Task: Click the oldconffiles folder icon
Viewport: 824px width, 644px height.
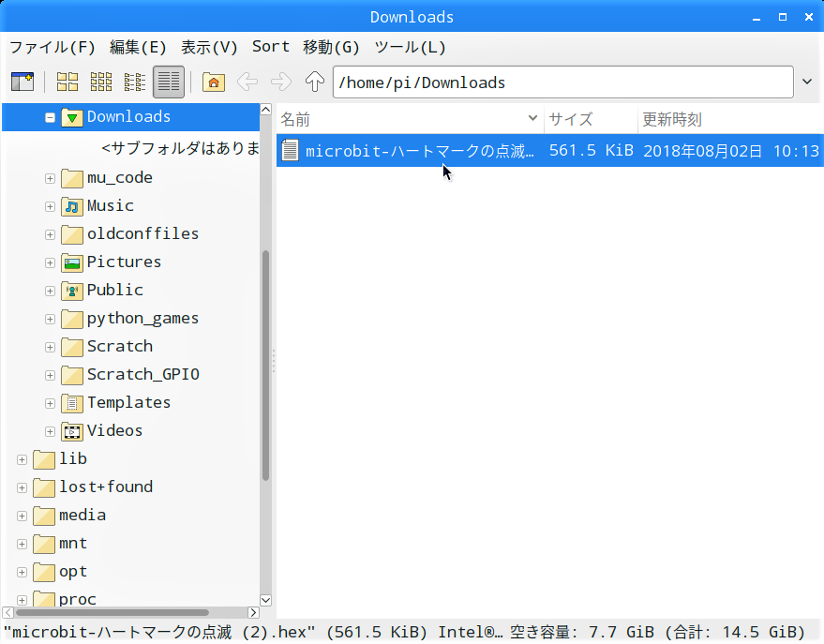Action: (72, 234)
